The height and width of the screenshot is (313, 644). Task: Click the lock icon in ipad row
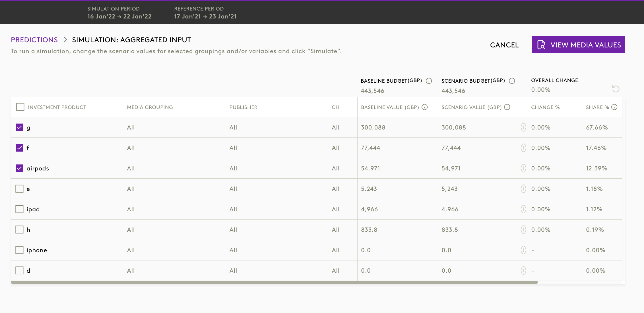[523, 209]
